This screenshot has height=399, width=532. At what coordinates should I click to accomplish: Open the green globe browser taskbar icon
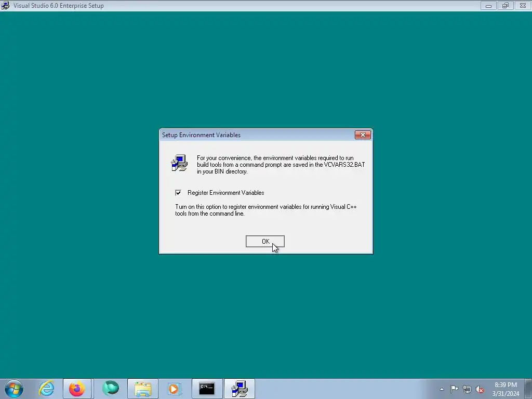point(111,389)
